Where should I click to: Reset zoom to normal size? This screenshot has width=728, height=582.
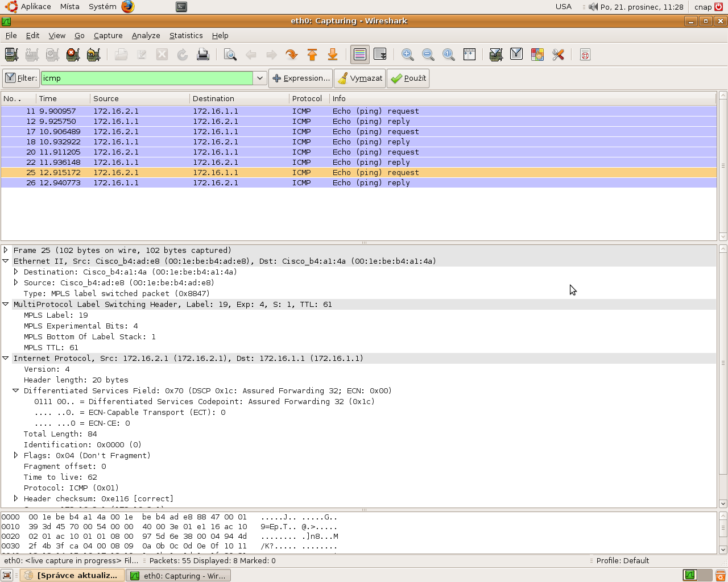pos(449,55)
